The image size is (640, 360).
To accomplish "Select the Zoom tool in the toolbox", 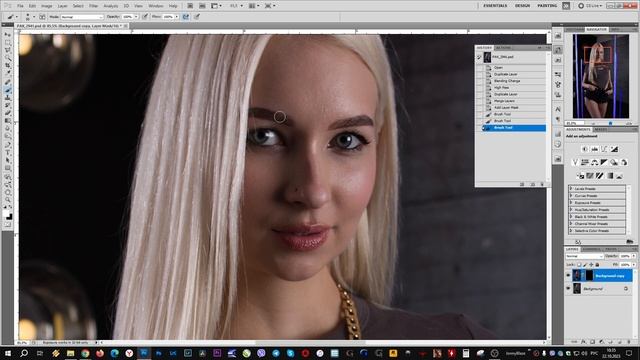I will point(8,199).
